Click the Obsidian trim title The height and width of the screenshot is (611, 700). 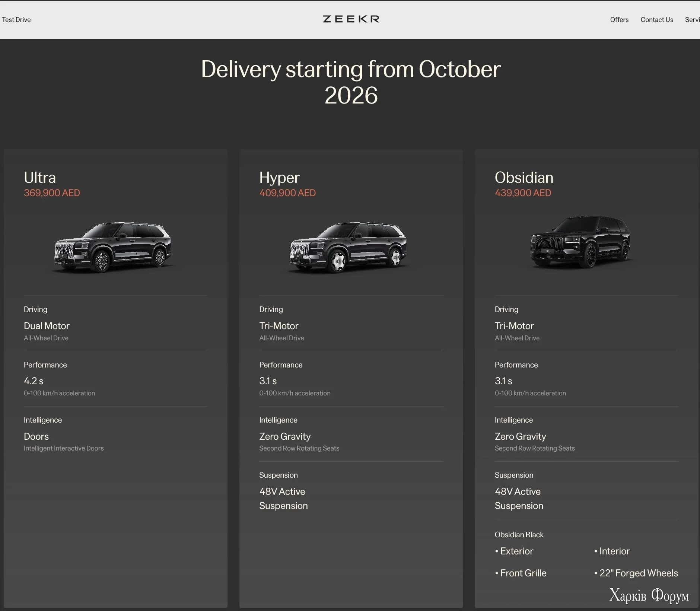524,178
